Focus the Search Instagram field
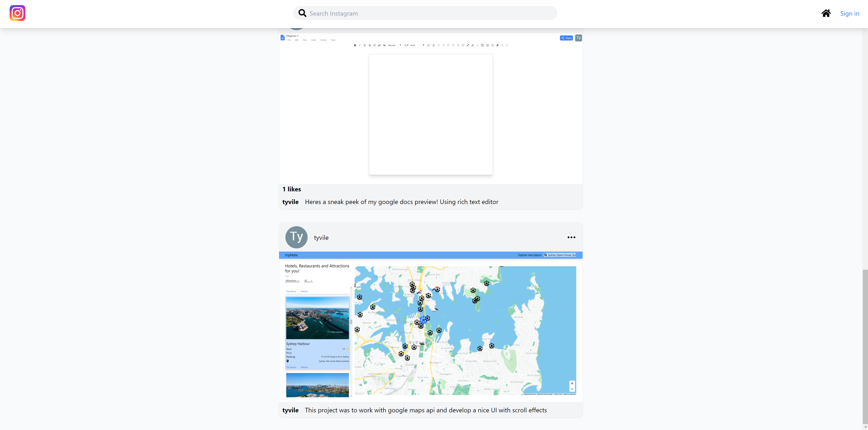The image size is (868, 430). pyautogui.click(x=428, y=14)
